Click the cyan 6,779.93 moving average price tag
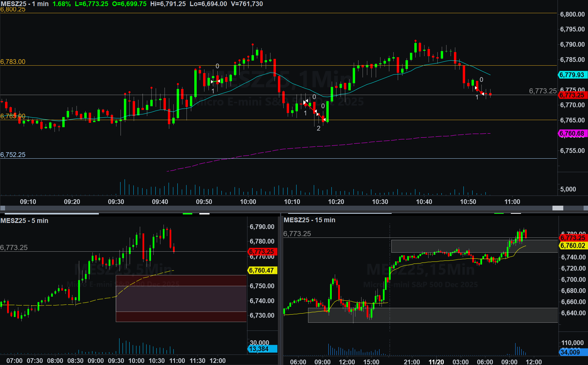588x365 pixels. 572,75
